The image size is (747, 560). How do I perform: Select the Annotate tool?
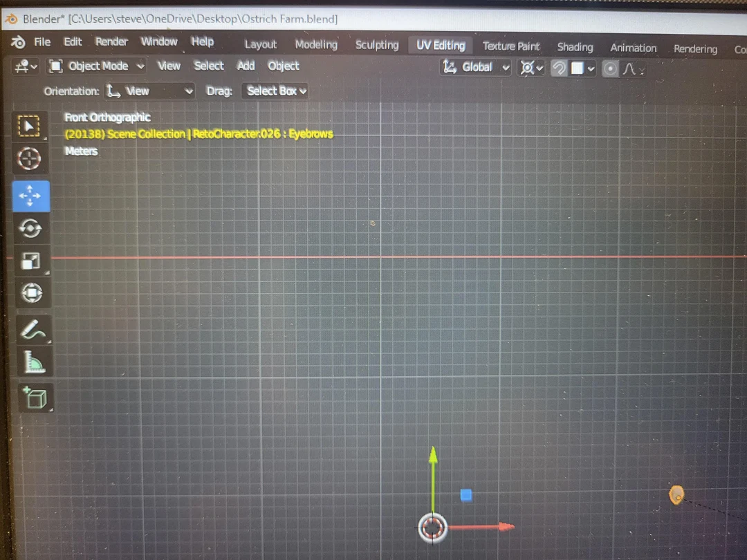click(x=29, y=330)
